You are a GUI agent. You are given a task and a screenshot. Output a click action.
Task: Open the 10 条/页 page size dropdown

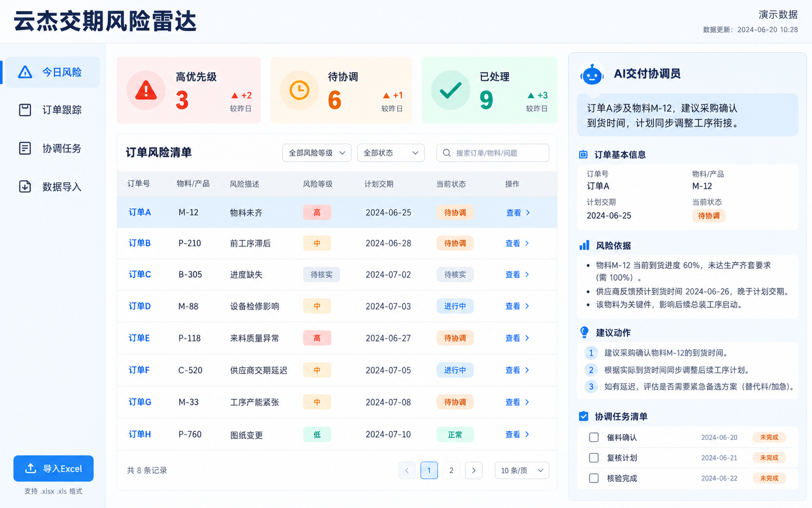(x=522, y=471)
